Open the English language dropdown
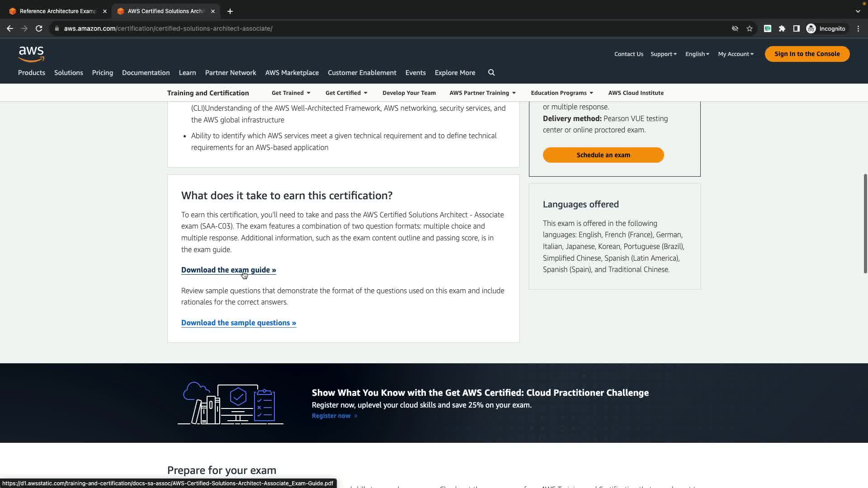 [x=697, y=54]
